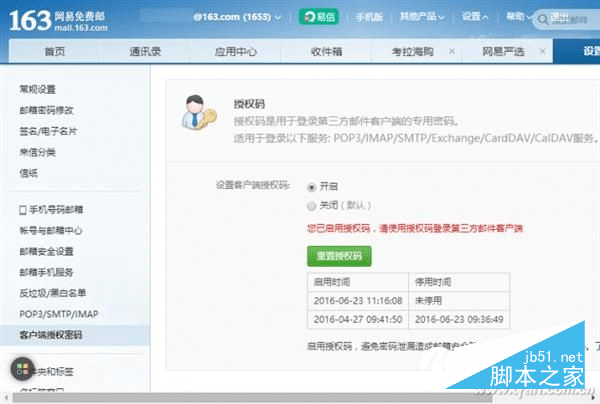Click the 未停用 table cell
Image resolution: width=600 pixels, height=404 pixels.
point(459,301)
